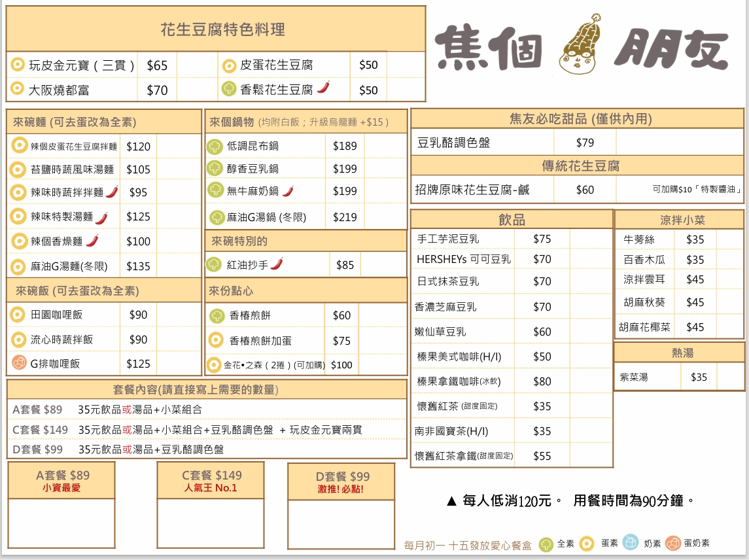749x560 pixels.
Task: Click the vegan icon beside 醇香豆乳鍋
Action: 215,168
